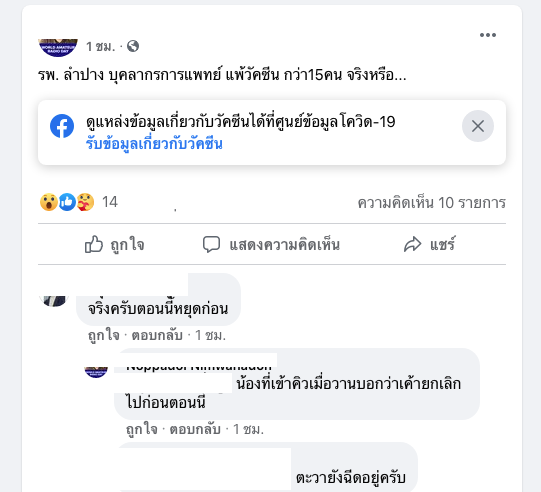Like the post with ถูกใจ button
541x492 pixels.
tap(115, 244)
